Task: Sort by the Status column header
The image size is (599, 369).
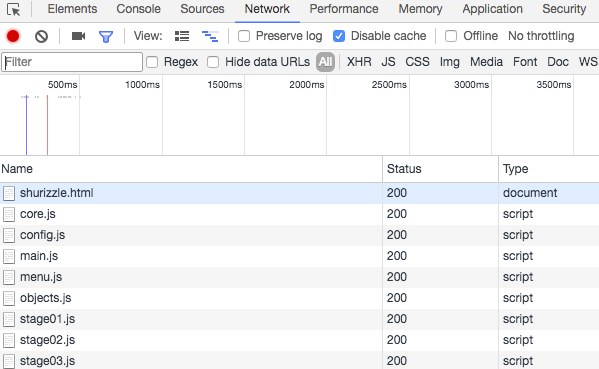Action: (x=440, y=169)
